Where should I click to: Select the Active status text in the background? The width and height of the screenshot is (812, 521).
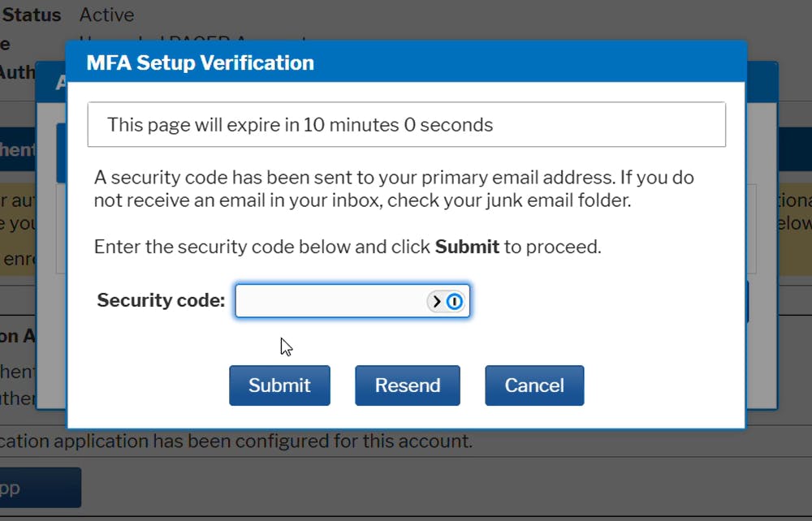(x=106, y=14)
